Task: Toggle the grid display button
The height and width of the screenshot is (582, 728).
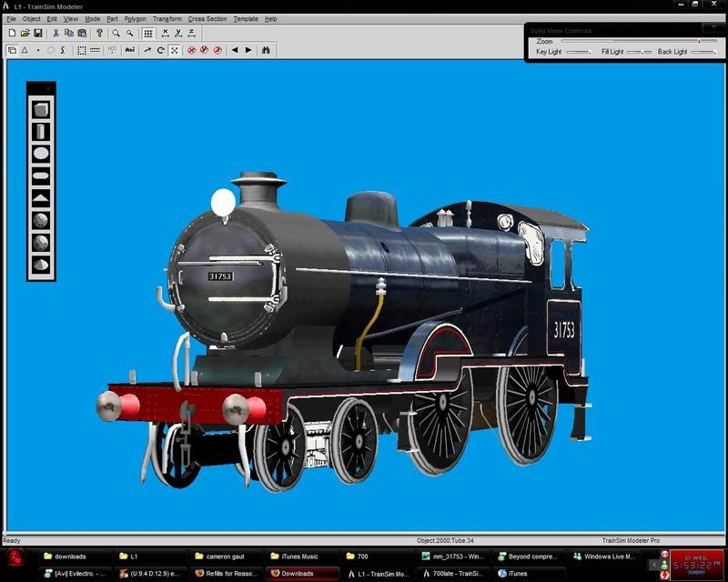Action: 147,33
